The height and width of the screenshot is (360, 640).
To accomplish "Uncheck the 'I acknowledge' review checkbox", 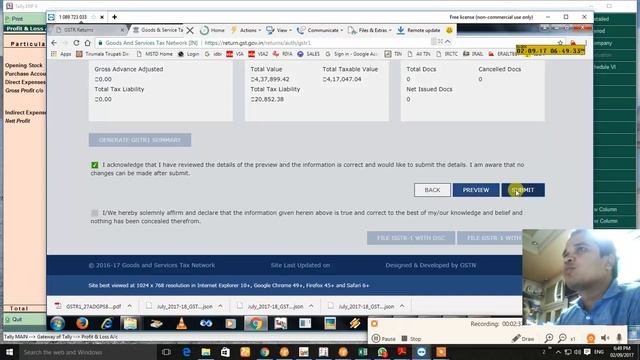I will click(x=95, y=165).
